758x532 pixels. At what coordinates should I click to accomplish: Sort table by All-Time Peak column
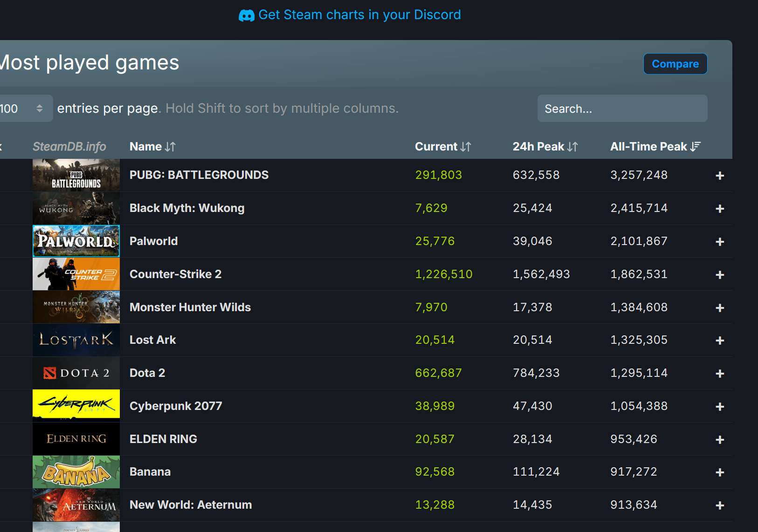pyautogui.click(x=655, y=147)
